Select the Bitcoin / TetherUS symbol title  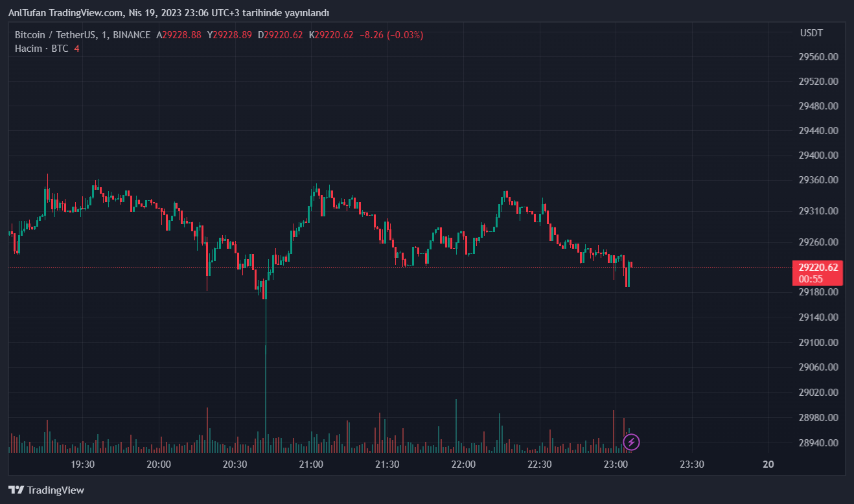click(57, 35)
